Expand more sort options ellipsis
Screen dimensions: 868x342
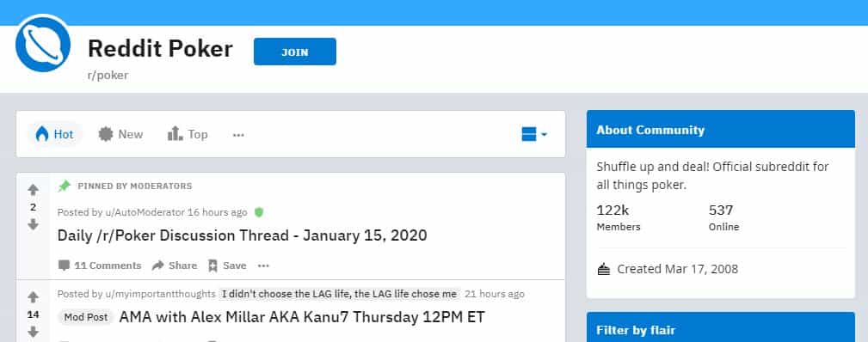[x=238, y=134]
